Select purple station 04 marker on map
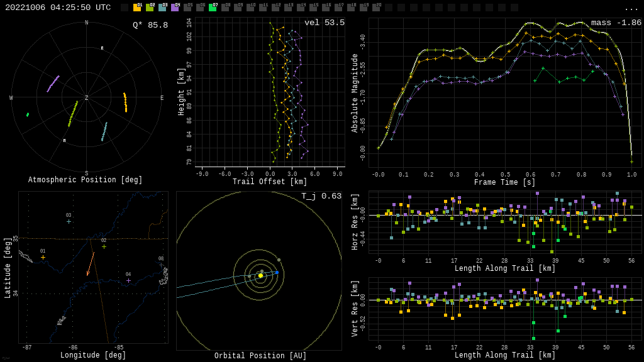This screenshot has height=362, width=644. [x=128, y=280]
